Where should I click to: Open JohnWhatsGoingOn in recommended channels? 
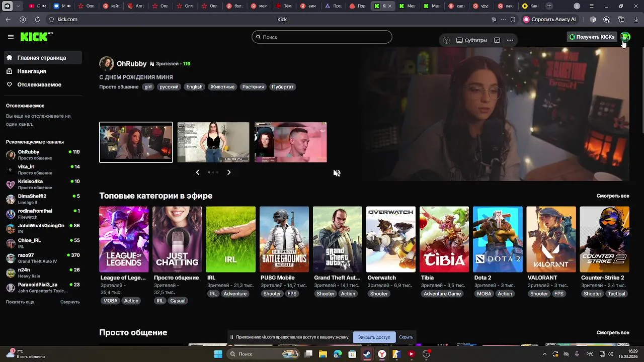(x=43, y=229)
